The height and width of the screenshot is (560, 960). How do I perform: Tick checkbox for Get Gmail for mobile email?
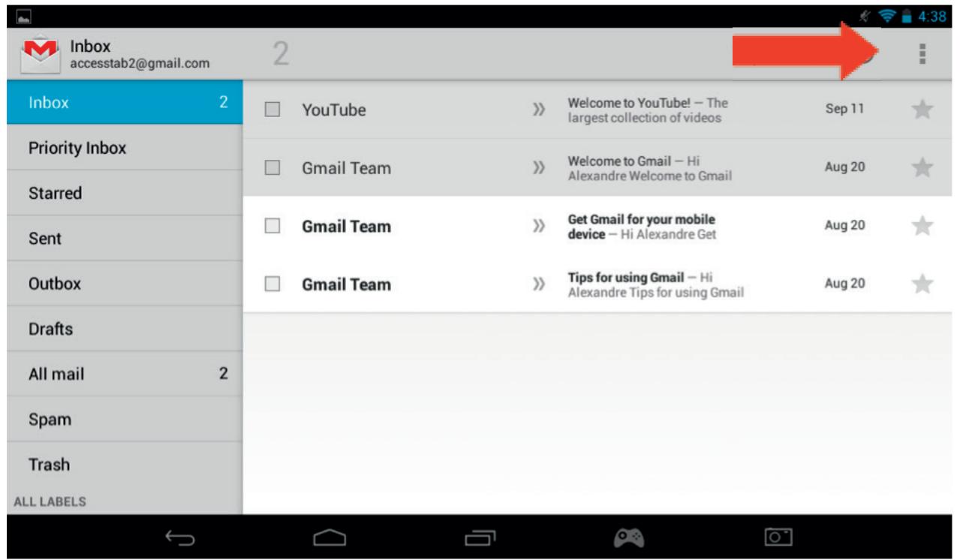[272, 226]
